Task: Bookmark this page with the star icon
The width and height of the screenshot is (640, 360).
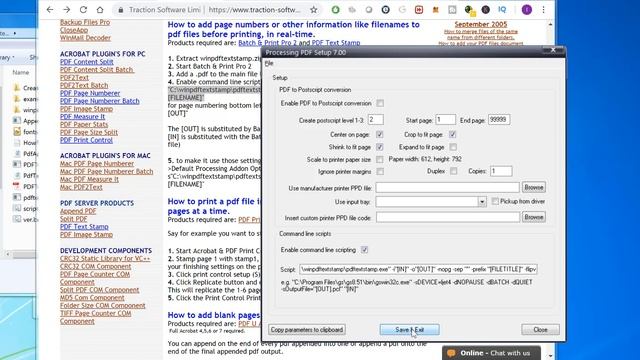Action: pyautogui.click(x=313, y=10)
